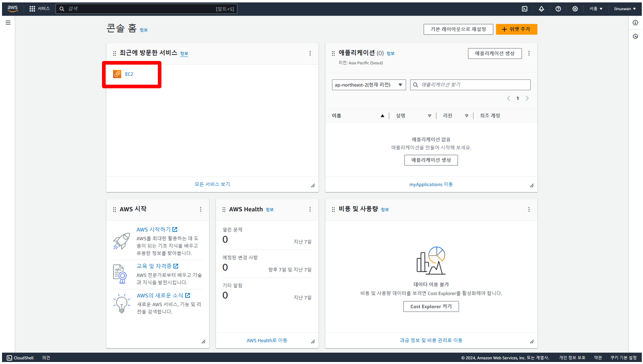
Task: Open the help question mark icon
Action: (558, 9)
